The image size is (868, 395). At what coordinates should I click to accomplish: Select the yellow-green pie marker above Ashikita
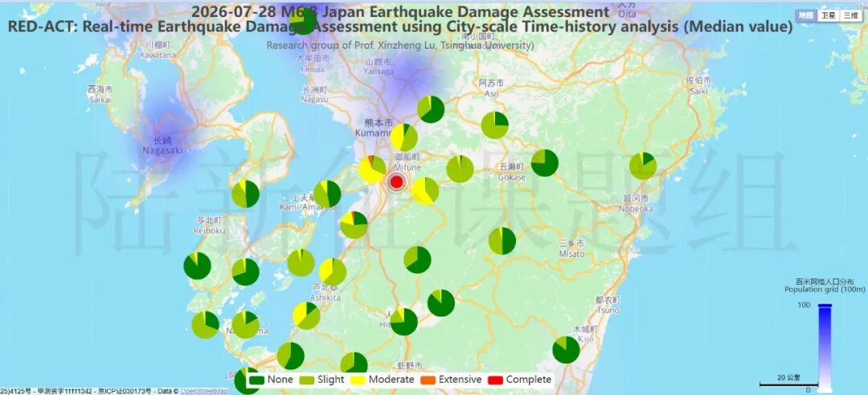pyautogui.click(x=333, y=271)
